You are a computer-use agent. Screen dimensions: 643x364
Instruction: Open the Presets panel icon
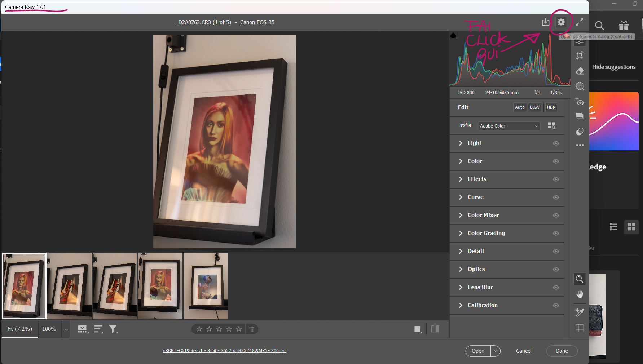(x=580, y=131)
